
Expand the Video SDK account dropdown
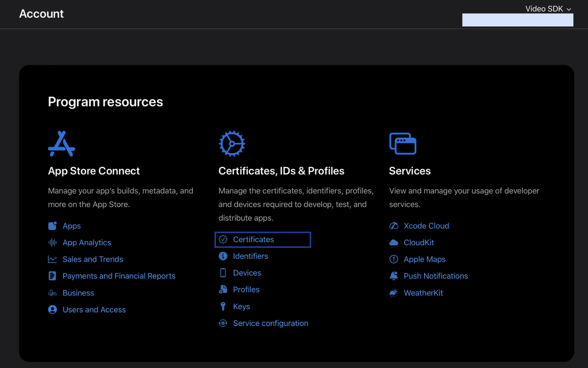(x=548, y=9)
